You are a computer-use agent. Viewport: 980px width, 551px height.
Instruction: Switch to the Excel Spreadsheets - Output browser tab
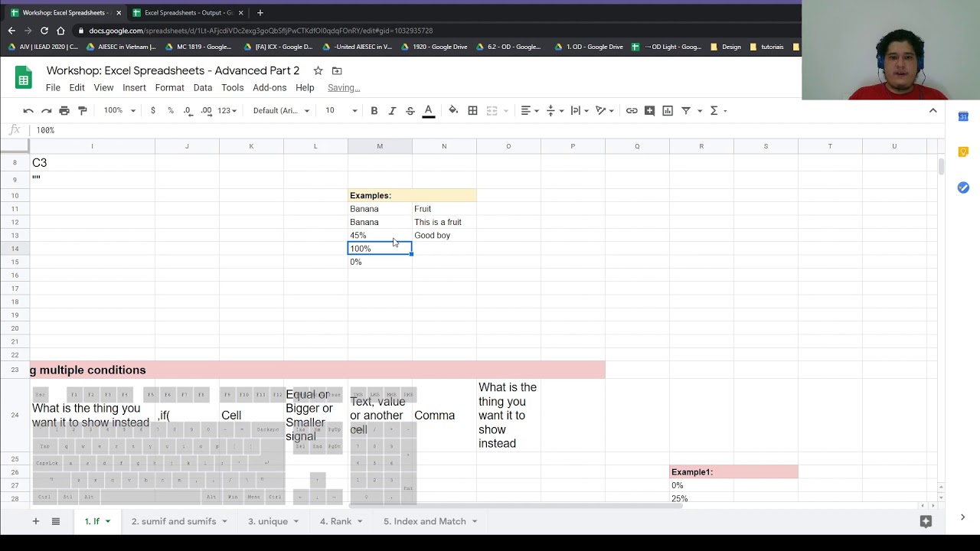(x=188, y=13)
